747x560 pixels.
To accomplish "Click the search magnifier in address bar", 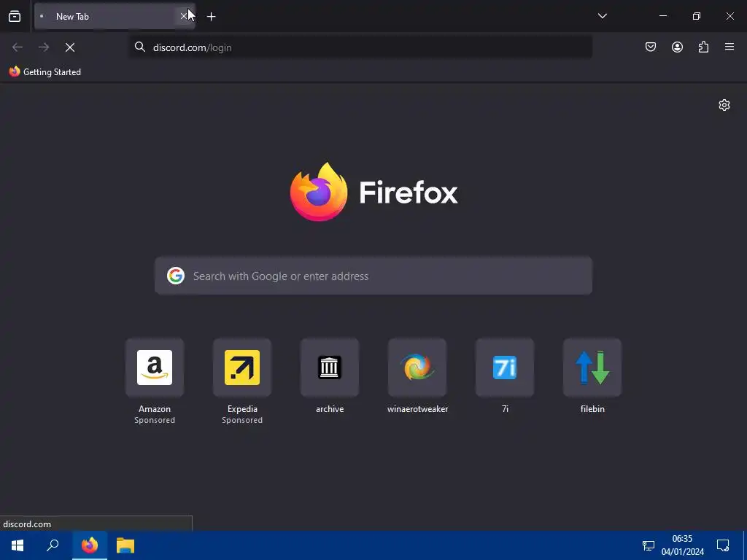I will pos(139,47).
